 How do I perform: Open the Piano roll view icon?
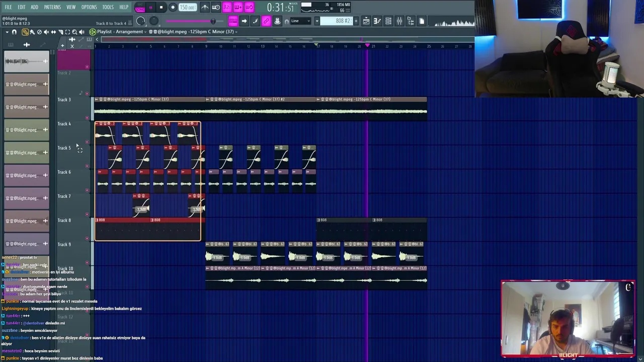[x=377, y=21]
